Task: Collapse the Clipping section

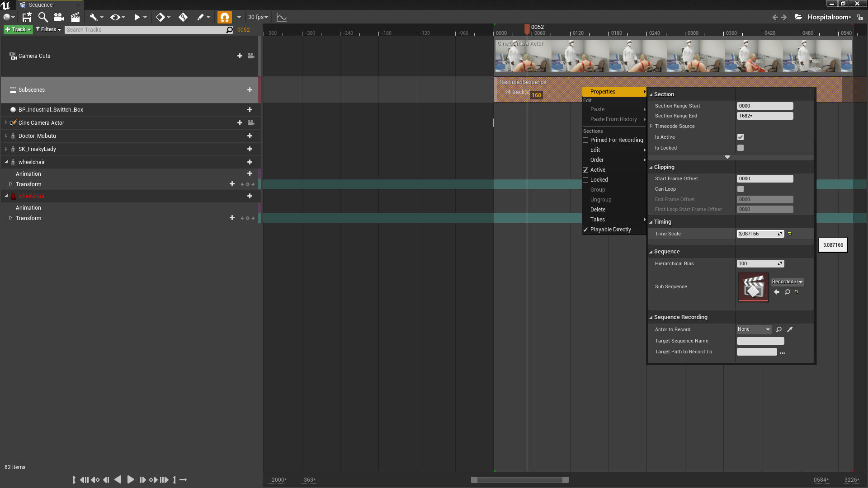Action: [651, 167]
